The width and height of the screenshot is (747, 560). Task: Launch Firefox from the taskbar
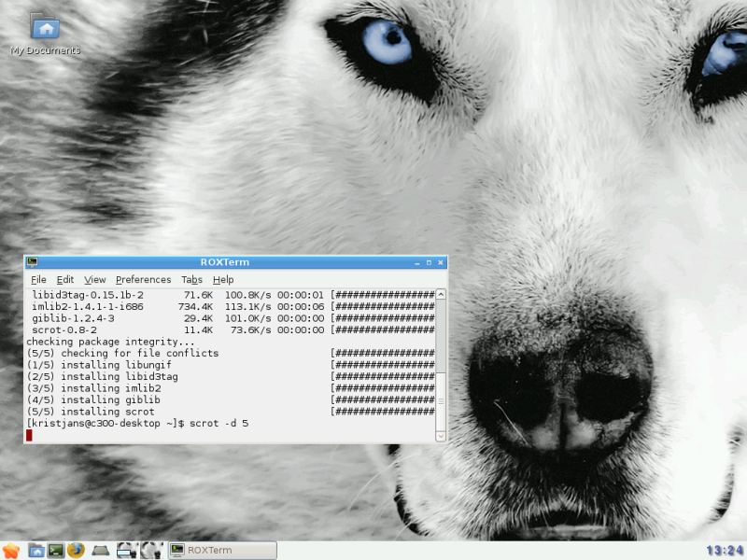[76, 551]
